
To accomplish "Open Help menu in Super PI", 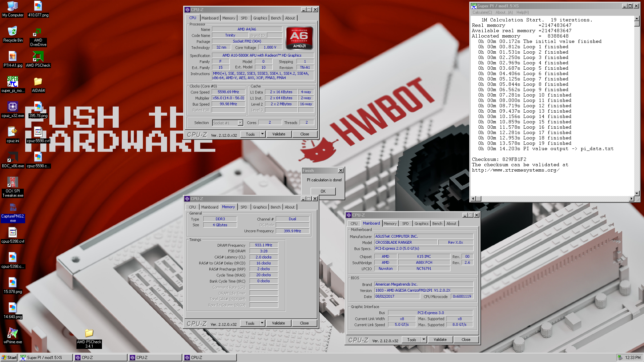I will 523,12.
